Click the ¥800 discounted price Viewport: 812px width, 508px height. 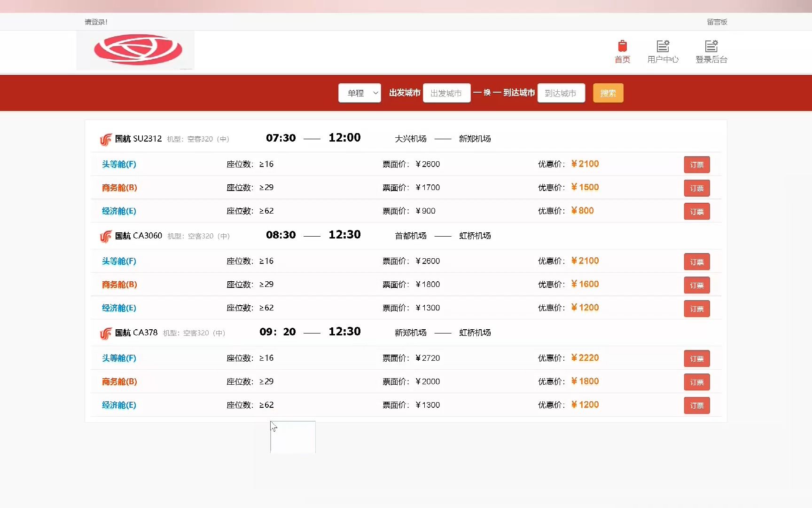[583, 211]
